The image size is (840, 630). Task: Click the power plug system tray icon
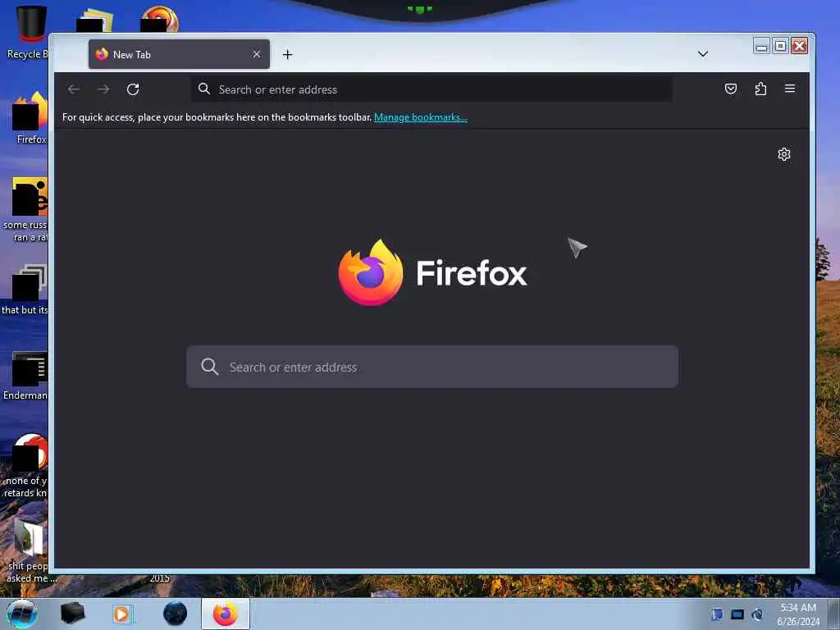[757, 614]
